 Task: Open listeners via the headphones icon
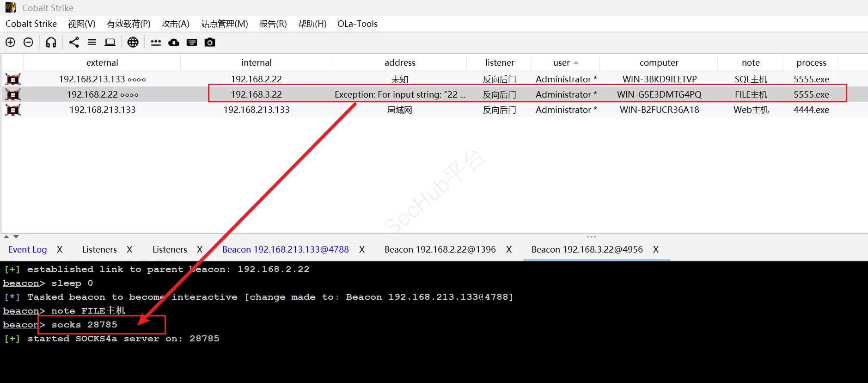tap(51, 43)
